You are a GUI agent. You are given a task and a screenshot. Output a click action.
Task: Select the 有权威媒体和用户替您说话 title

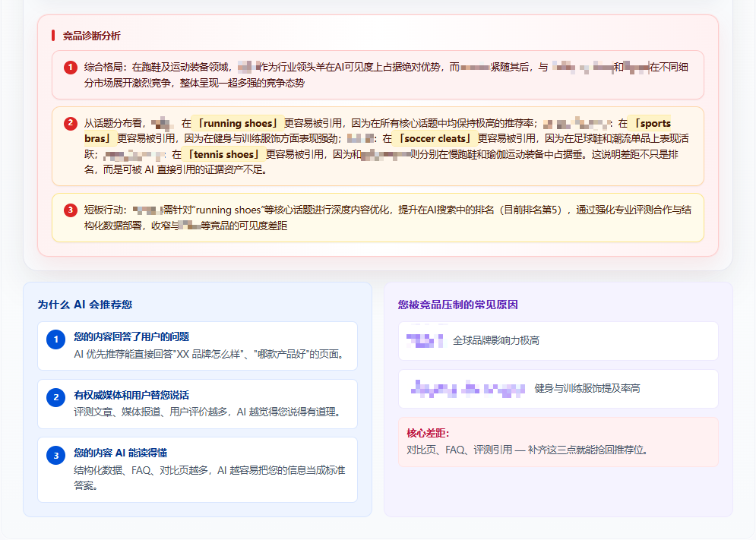click(x=131, y=395)
